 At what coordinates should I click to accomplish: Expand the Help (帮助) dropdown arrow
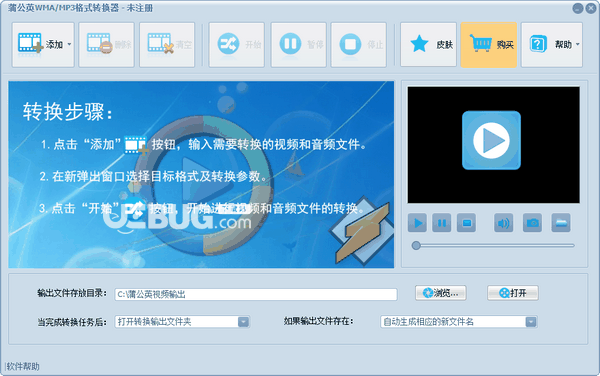pos(577,44)
